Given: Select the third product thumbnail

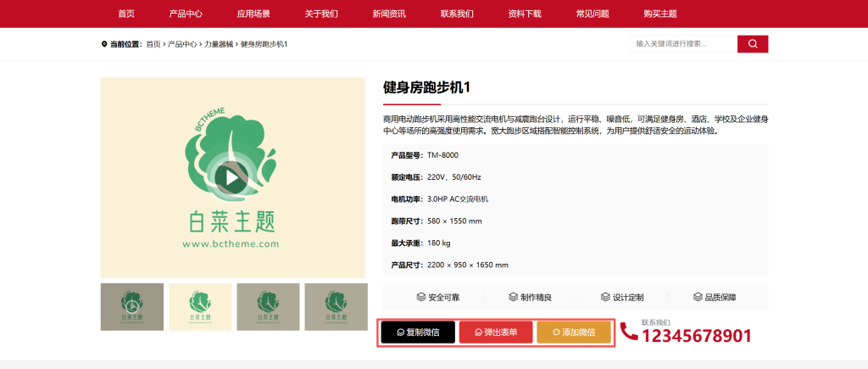Looking at the screenshot, I should [x=268, y=307].
